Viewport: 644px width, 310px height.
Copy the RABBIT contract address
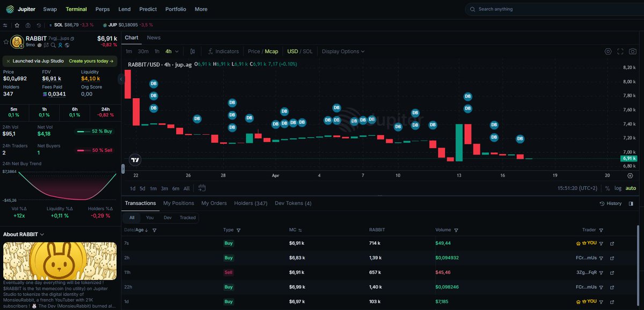coord(72,39)
